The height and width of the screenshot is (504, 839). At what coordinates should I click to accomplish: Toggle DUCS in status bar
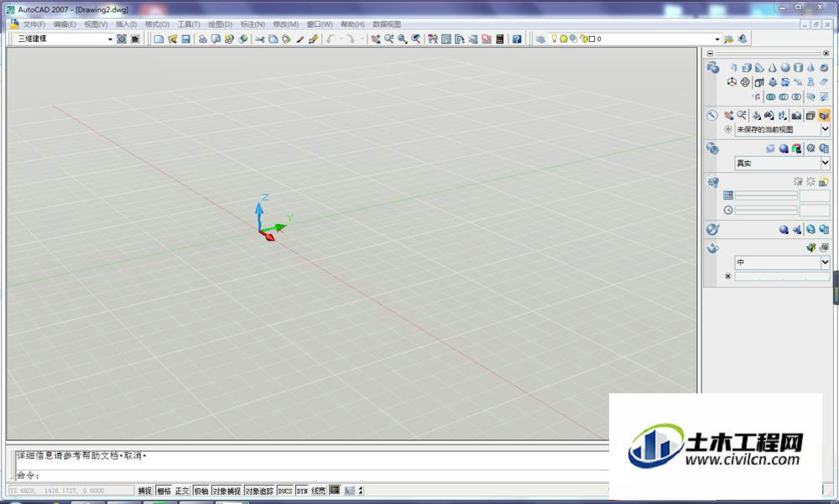(x=285, y=491)
